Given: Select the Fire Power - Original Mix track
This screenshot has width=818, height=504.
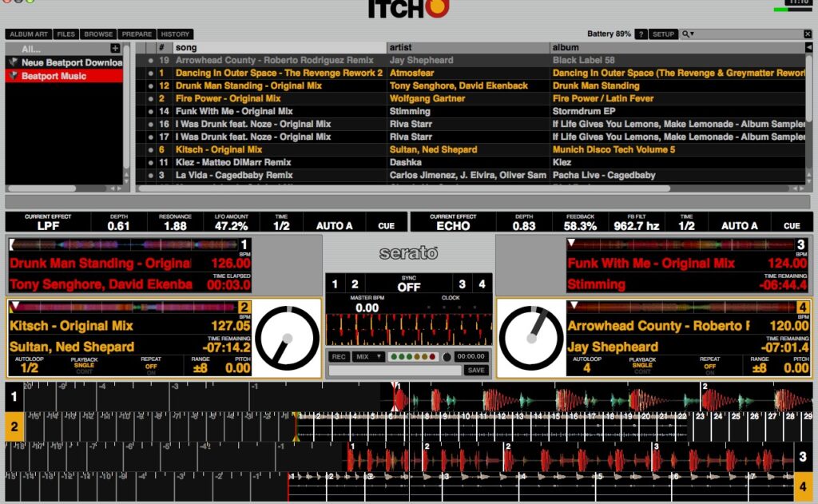Looking at the screenshot, I should [227, 98].
